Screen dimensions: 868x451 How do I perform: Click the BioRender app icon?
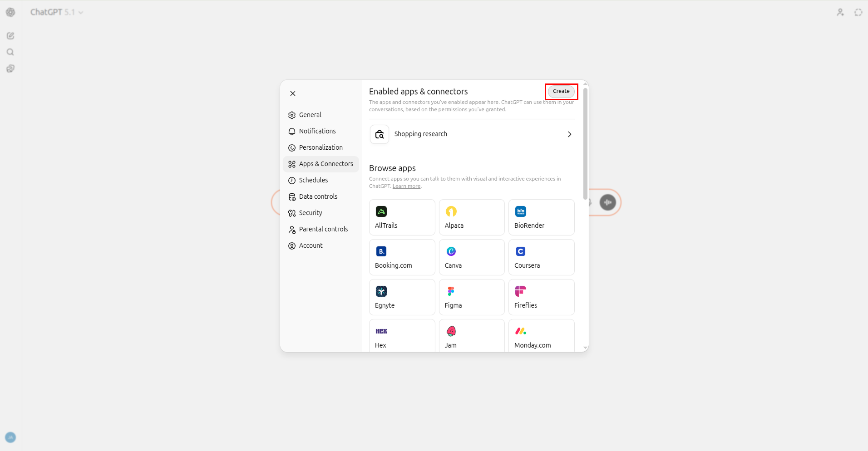(520, 211)
